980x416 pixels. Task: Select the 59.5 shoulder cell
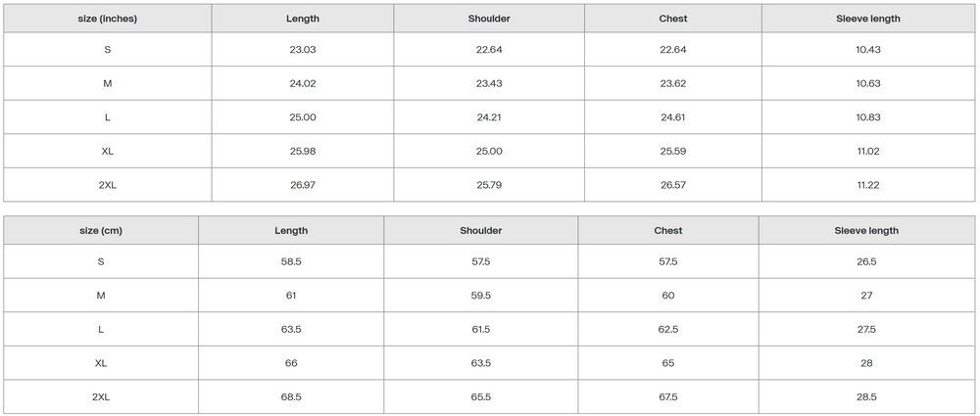[480, 296]
